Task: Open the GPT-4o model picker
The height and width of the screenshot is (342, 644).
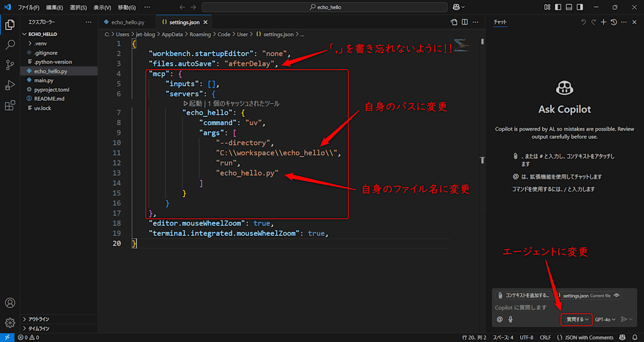Action: pos(605,319)
